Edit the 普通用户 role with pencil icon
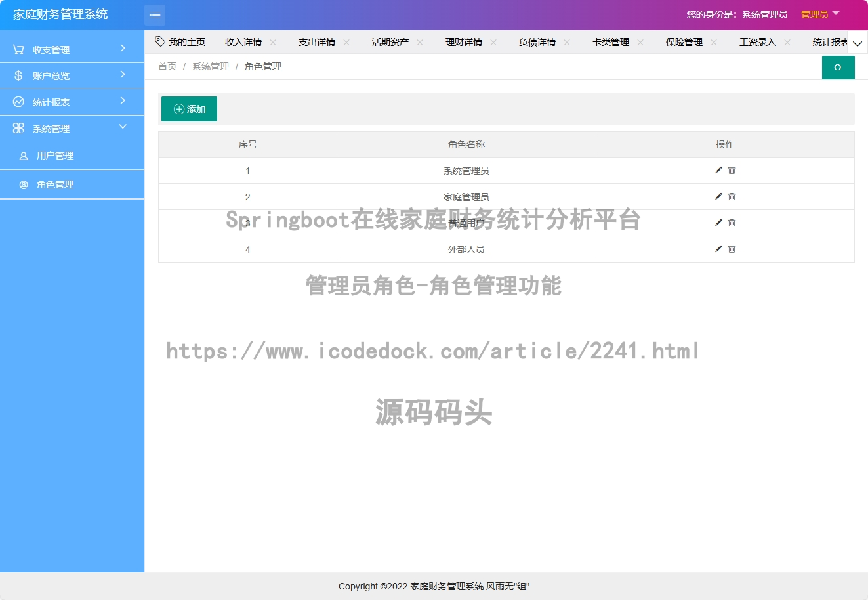Viewport: 868px width, 600px height. tap(718, 223)
